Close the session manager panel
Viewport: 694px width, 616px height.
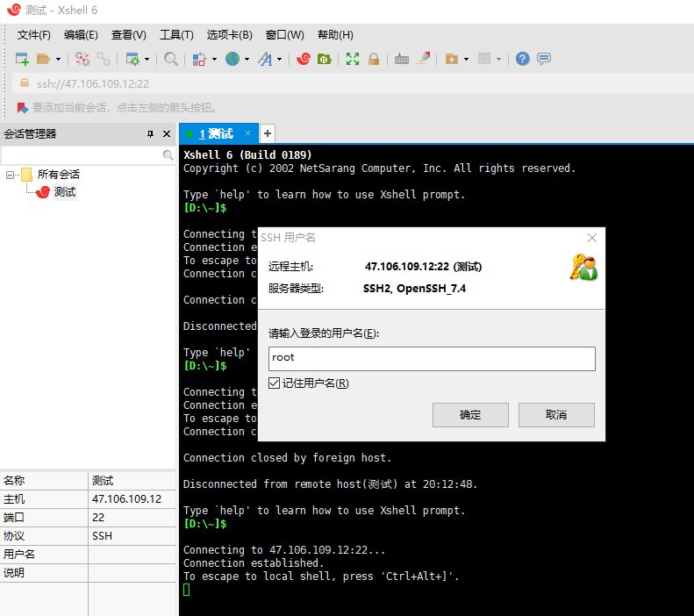(167, 134)
